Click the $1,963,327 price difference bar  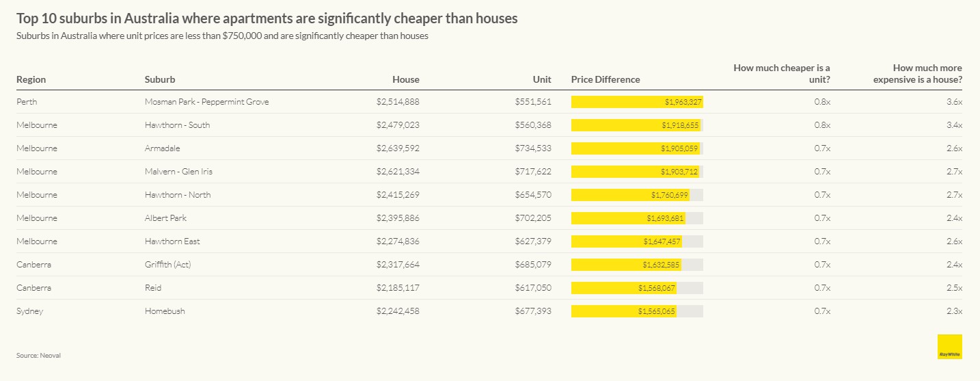(x=637, y=102)
